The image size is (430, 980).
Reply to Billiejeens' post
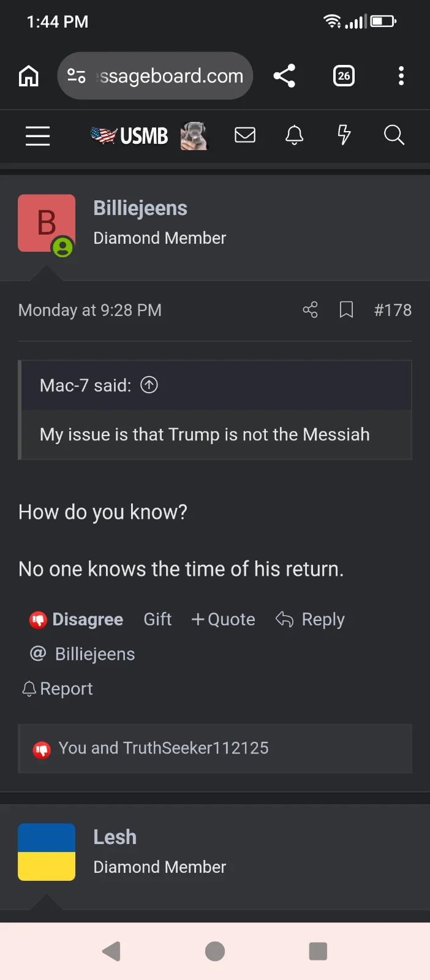(x=310, y=619)
